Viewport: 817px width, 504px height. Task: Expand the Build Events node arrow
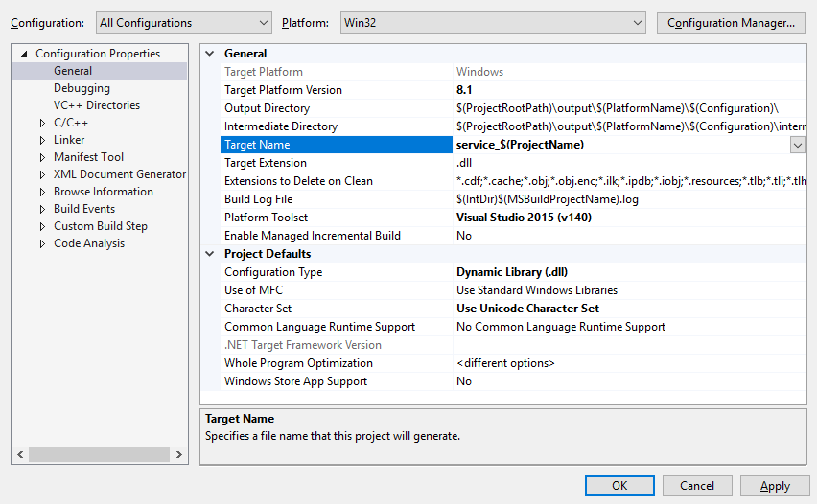pos(42,209)
